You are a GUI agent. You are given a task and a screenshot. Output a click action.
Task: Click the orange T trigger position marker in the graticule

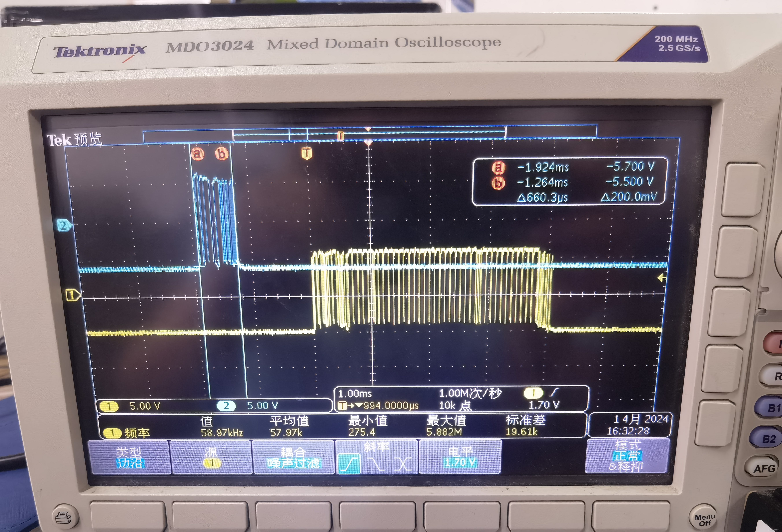[x=306, y=153]
